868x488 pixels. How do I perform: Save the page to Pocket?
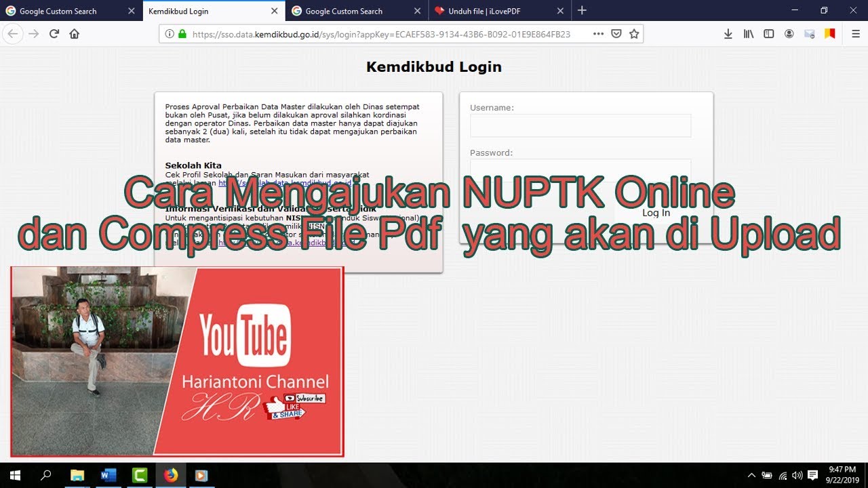[616, 34]
